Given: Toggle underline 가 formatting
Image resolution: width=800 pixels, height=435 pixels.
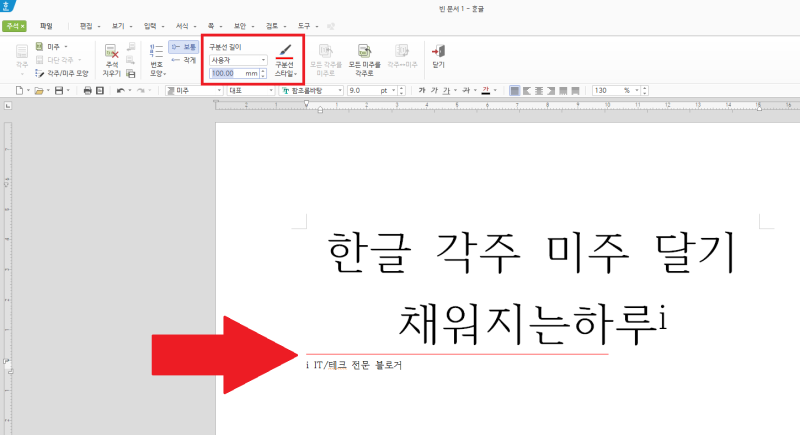Looking at the screenshot, I should pos(446,91).
